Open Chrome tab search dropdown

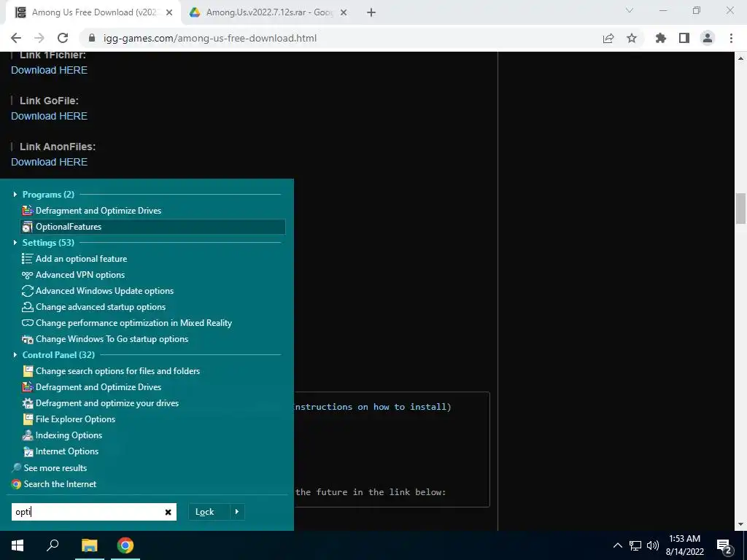click(630, 10)
